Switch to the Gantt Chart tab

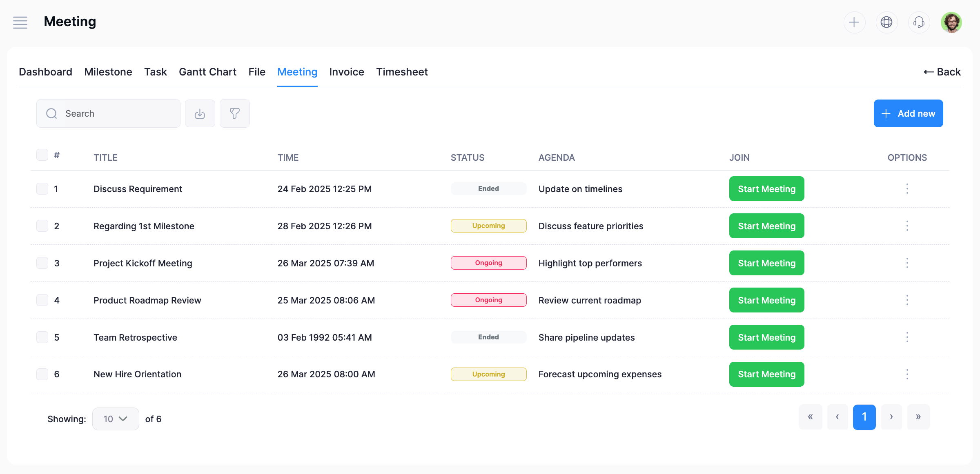coord(207,72)
